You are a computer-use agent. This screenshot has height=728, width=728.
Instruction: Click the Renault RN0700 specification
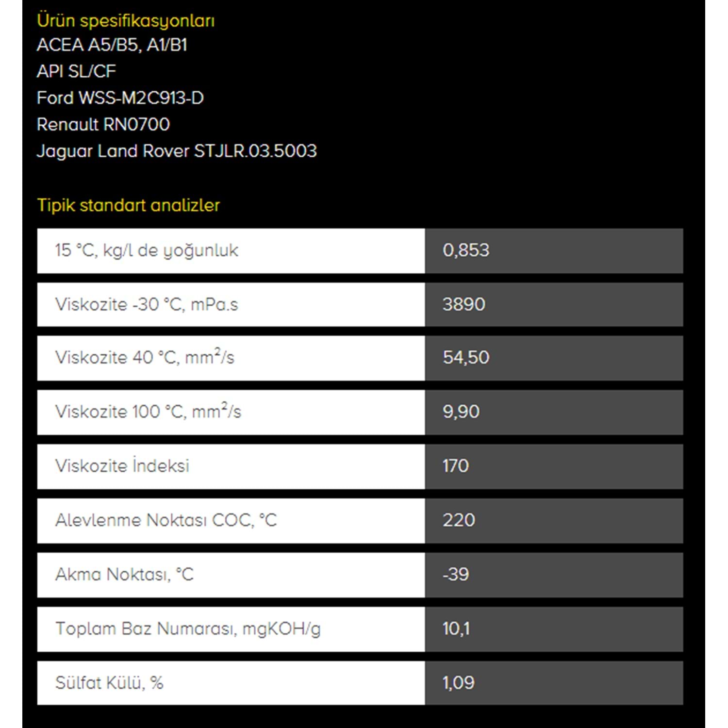(103, 125)
